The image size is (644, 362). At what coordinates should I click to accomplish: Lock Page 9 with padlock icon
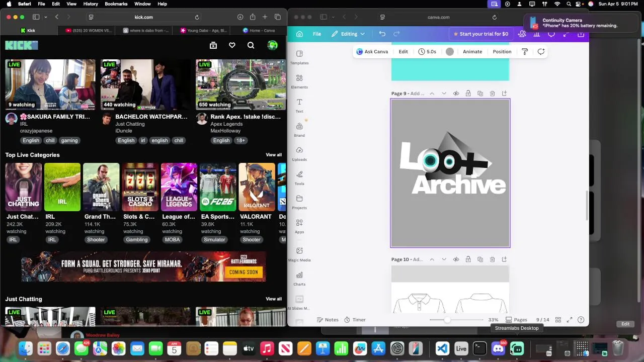click(x=468, y=94)
